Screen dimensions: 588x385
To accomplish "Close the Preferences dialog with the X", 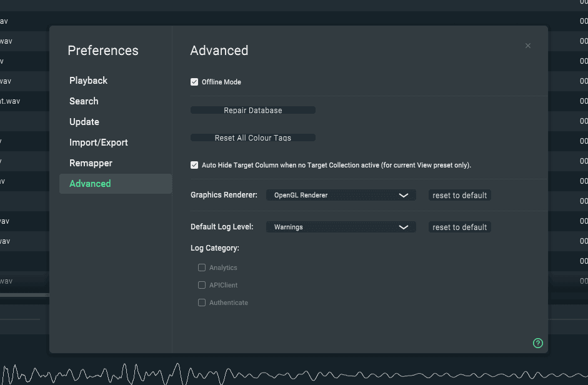I will point(528,46).
